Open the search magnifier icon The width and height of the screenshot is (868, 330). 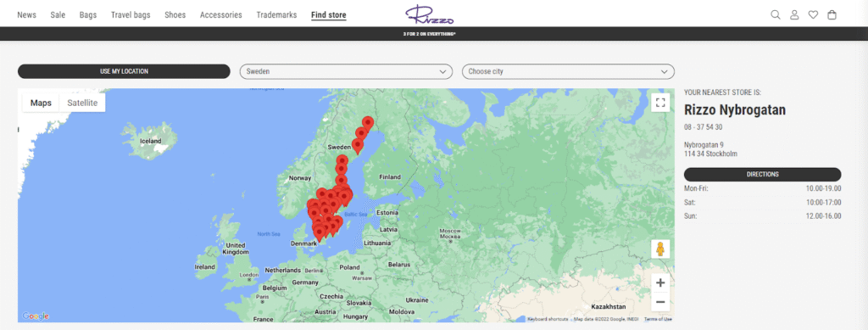(x=776, y=15)
